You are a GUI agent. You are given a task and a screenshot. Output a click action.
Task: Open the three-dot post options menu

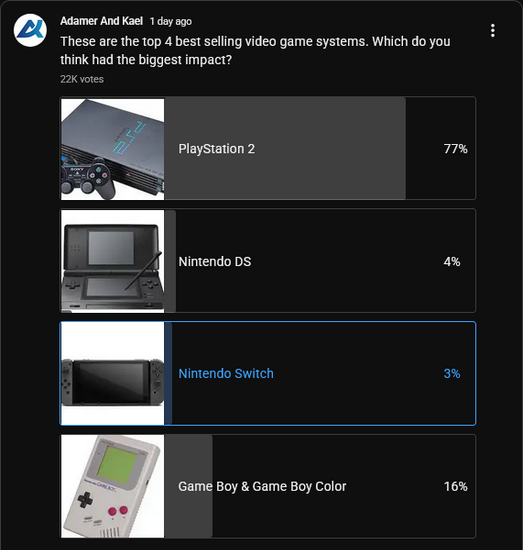coord(492,31)
